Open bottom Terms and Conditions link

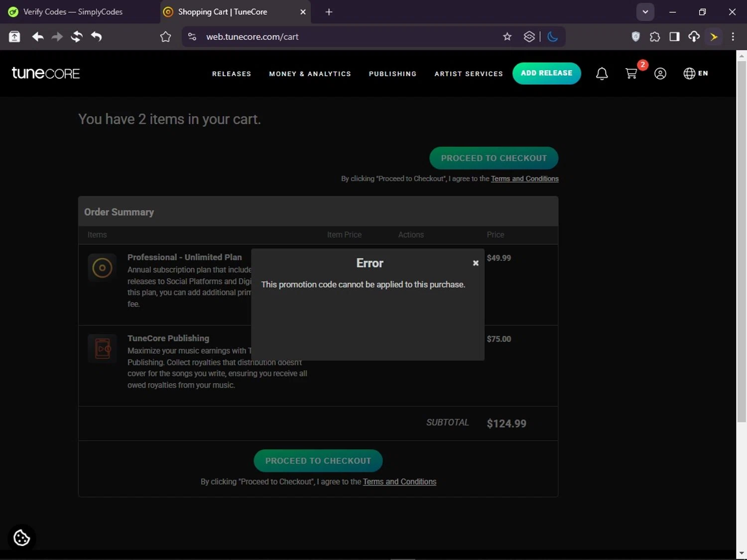coord(399,482)
